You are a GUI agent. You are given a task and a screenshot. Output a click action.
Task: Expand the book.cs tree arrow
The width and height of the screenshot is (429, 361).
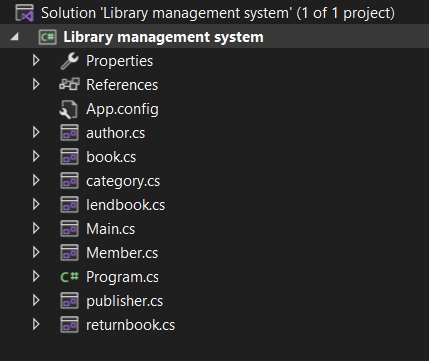pos(36,157)
